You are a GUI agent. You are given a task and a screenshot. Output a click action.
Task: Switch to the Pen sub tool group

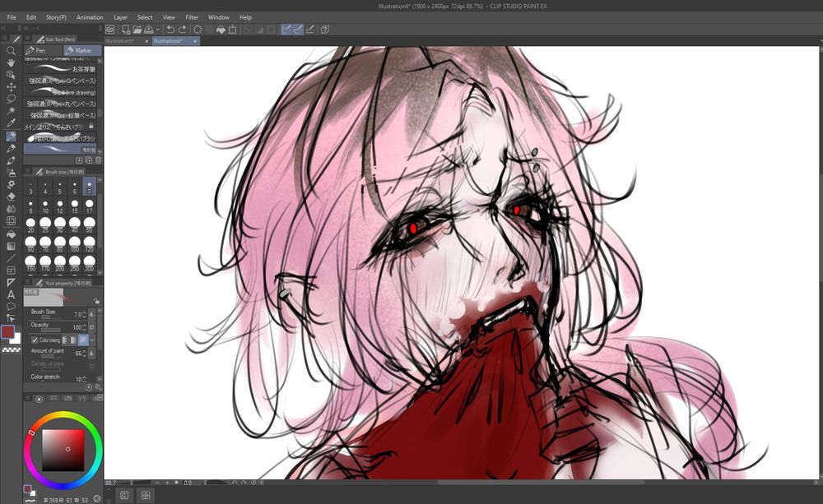[x=43, y=50]
